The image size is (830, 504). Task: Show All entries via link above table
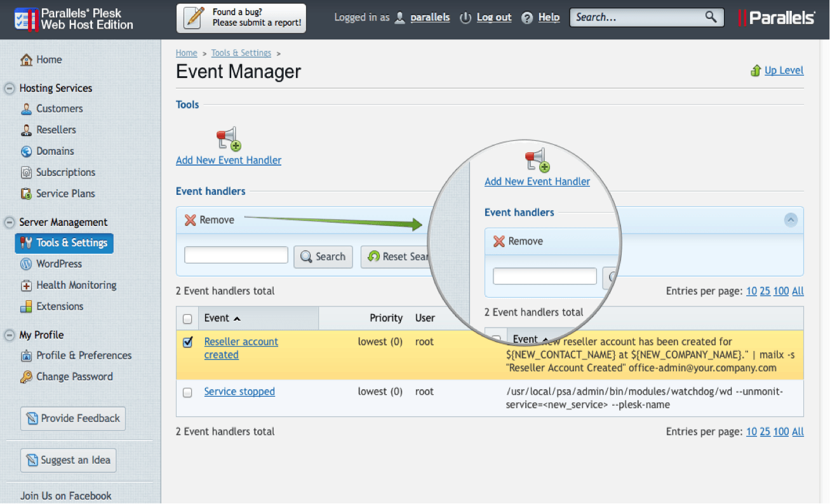coord(798,291)
